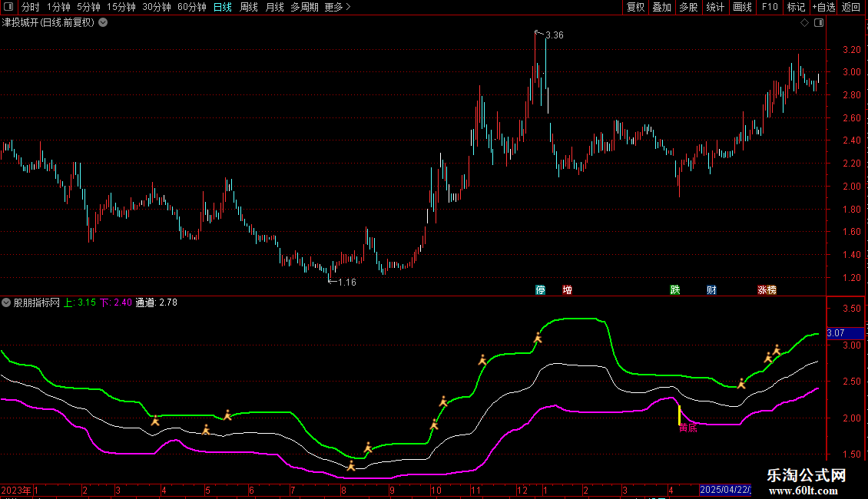Click the 涨榜 event marker

tap(767, 290)
